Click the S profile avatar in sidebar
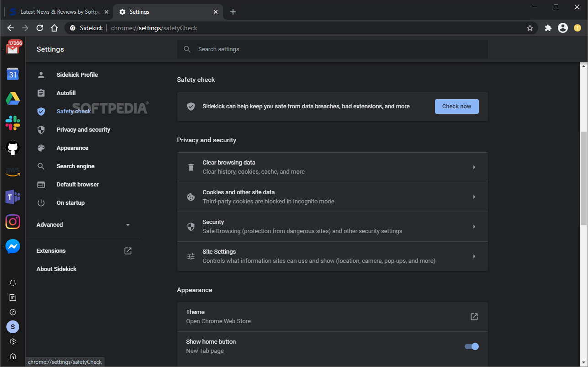This screenshot has width=588, height=367. (x=13, y=327)
